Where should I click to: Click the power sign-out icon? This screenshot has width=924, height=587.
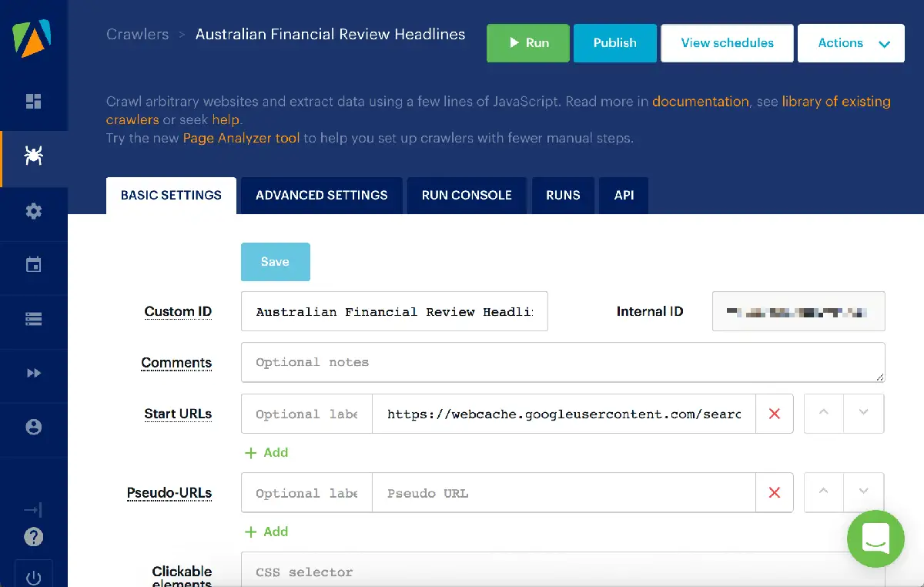click(x=33, y=576)
